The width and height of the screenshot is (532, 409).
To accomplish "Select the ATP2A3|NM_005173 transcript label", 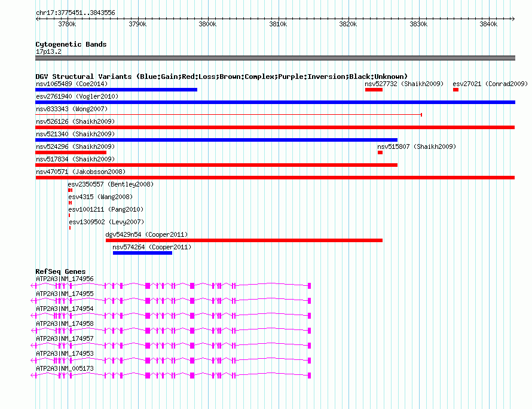I will click(65, 368).
